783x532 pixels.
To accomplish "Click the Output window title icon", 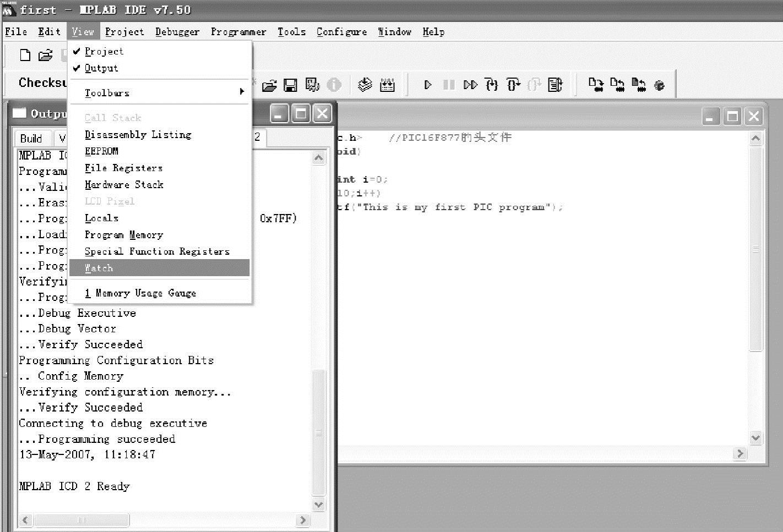I will click(19, 113).
